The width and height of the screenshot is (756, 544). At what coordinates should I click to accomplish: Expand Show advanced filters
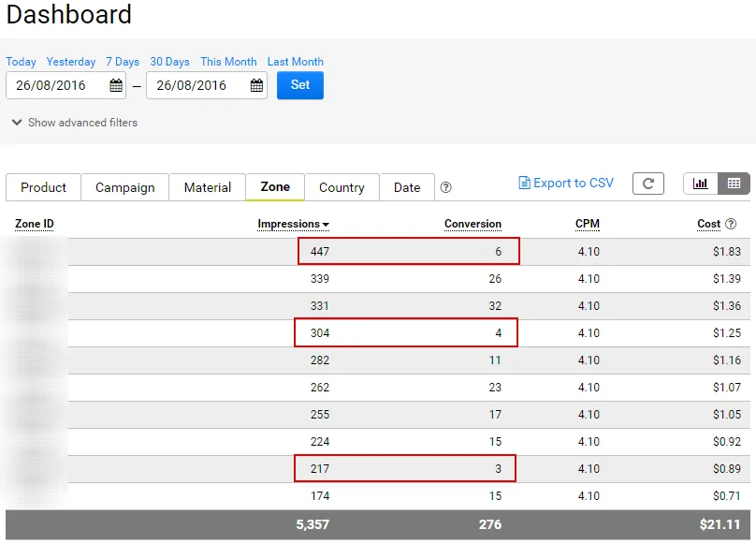click(x=75, y=123)
